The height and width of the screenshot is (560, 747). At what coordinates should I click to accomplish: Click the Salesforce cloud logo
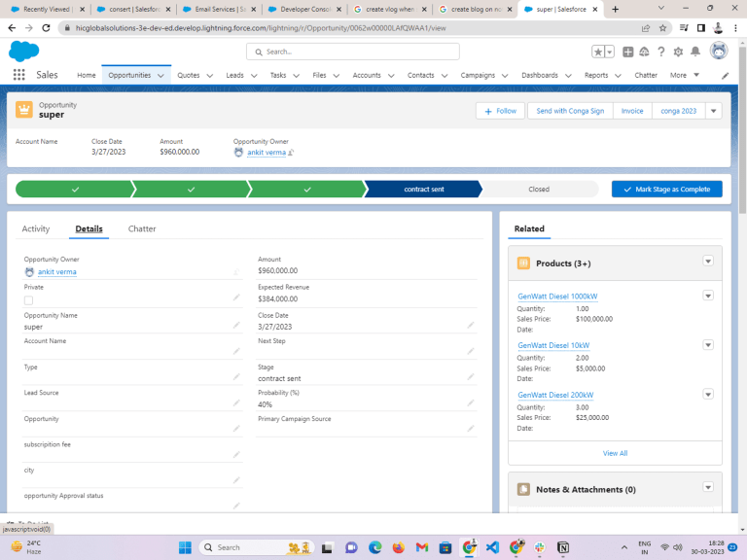pyautogui.click(x=23, y=51)
